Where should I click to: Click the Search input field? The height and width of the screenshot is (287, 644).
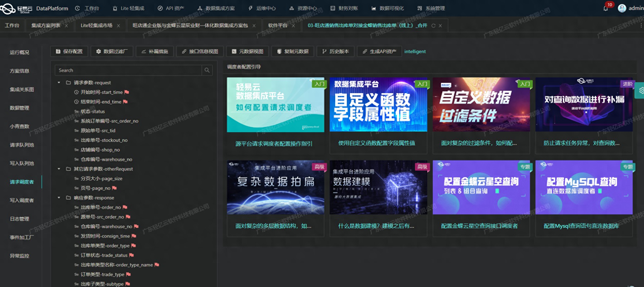click(128, 70)
